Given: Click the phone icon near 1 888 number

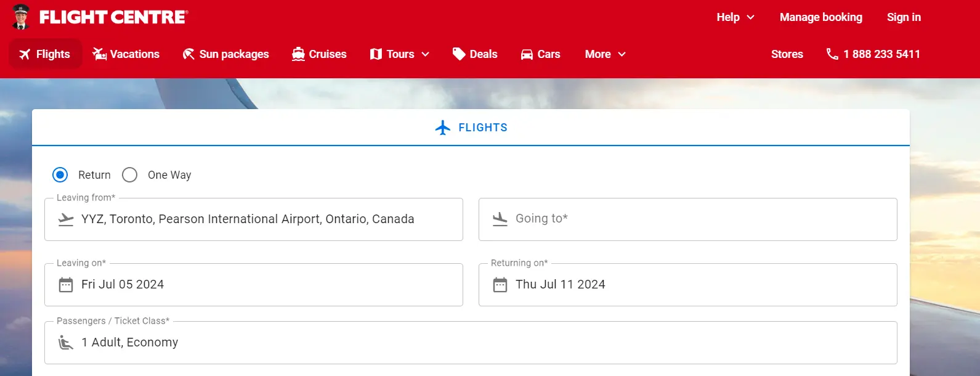Looking at the screenshot, I should click(832, 54).
